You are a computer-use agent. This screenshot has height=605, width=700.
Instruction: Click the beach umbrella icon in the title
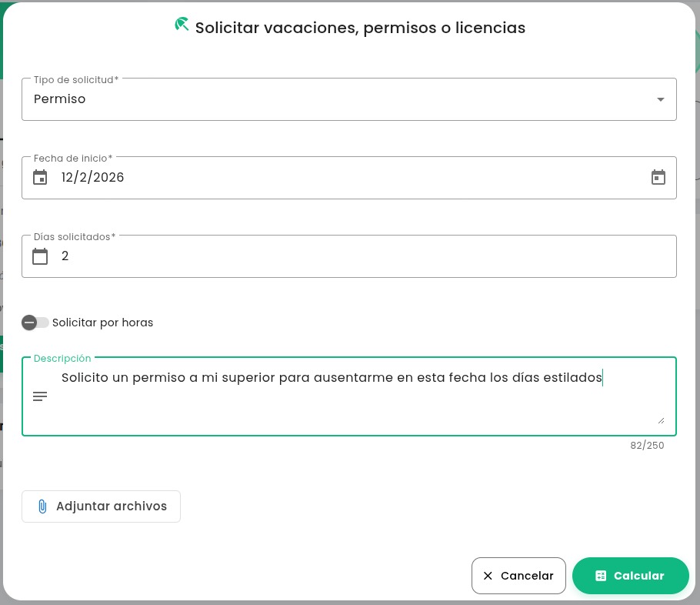click(182, 24)
